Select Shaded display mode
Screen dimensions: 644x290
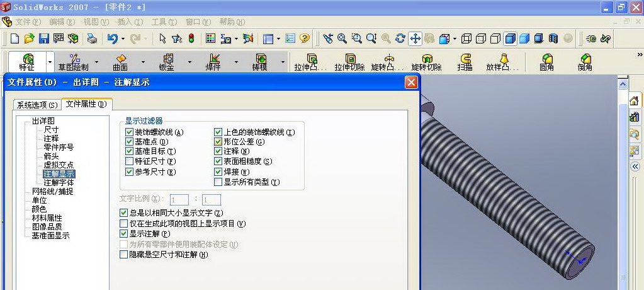[x=524, y=38]
